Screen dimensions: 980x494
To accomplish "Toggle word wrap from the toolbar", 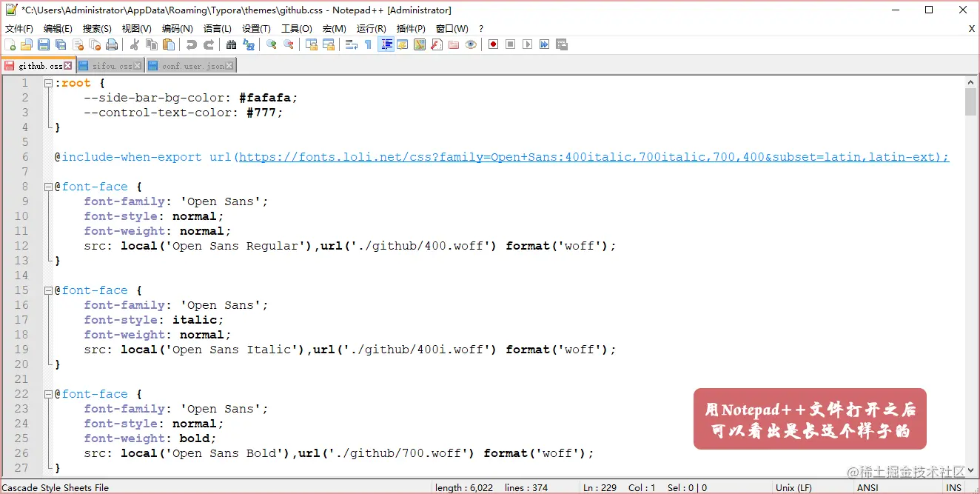I will pos(349,44).
